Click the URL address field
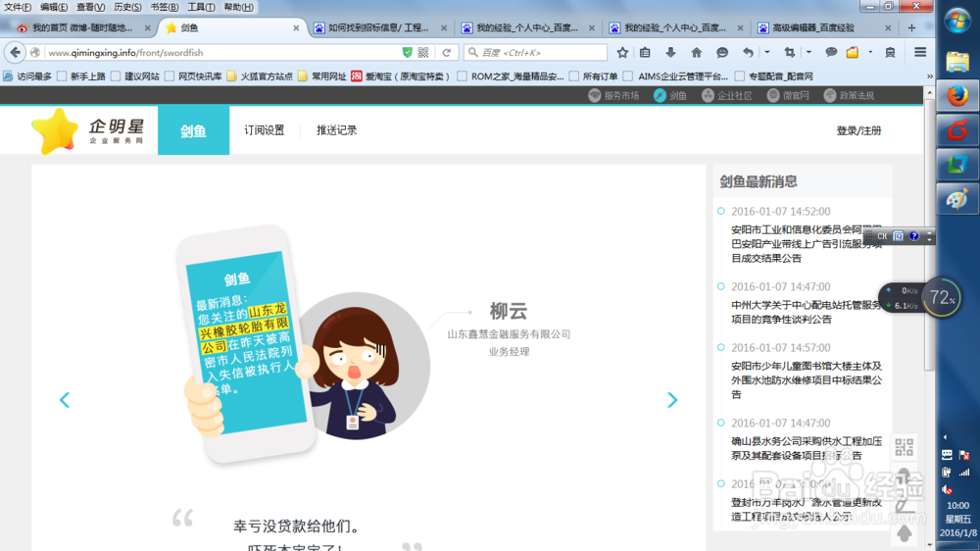 tap(221, 53)
